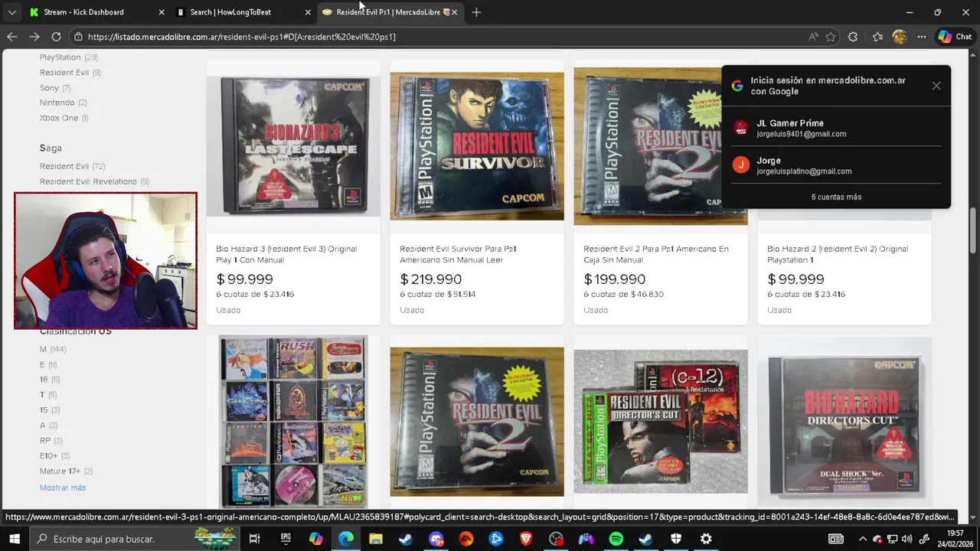Filter classification 18 (5)
The width and height of the screenshot is (980, 551).
[x=50, y=380]
